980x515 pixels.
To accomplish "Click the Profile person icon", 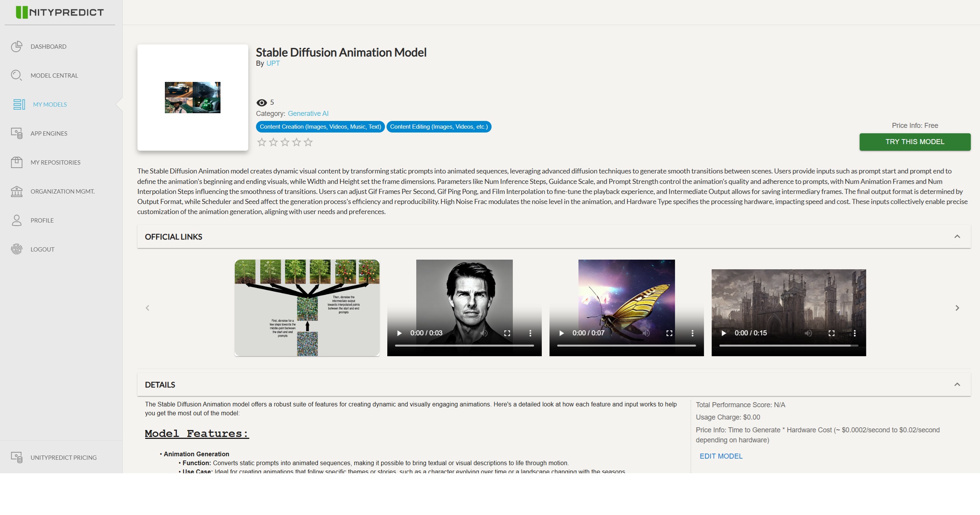I will pos(17,220).
